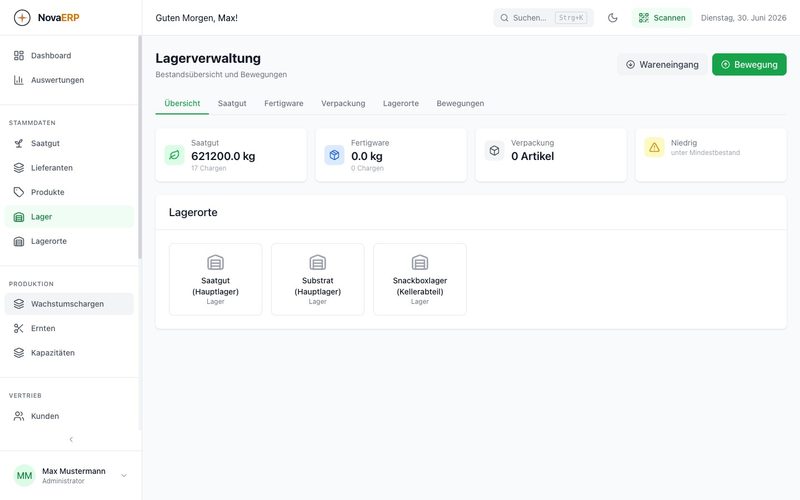Click the NovaERP logo icon
The image size is (800, 500).
pyautogui.click(x=22, y=17)
